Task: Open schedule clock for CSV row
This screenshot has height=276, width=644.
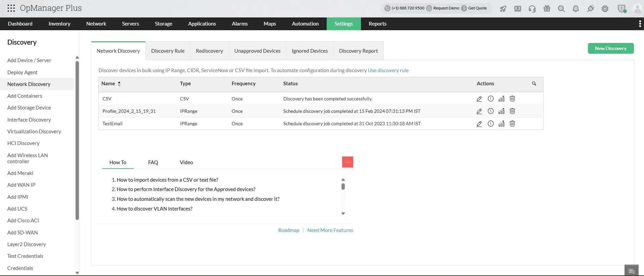Action: click(x=491, y=99)
